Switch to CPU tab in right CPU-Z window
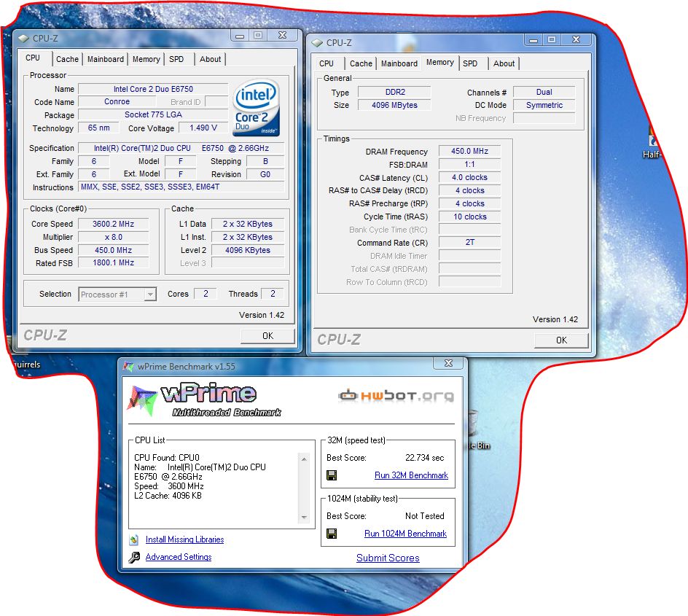This screenshot has width=688, height=616. click(327, 63)
